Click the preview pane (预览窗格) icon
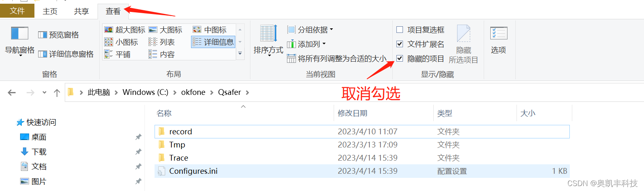The image size is (644, 191). (x=42, y=35)
